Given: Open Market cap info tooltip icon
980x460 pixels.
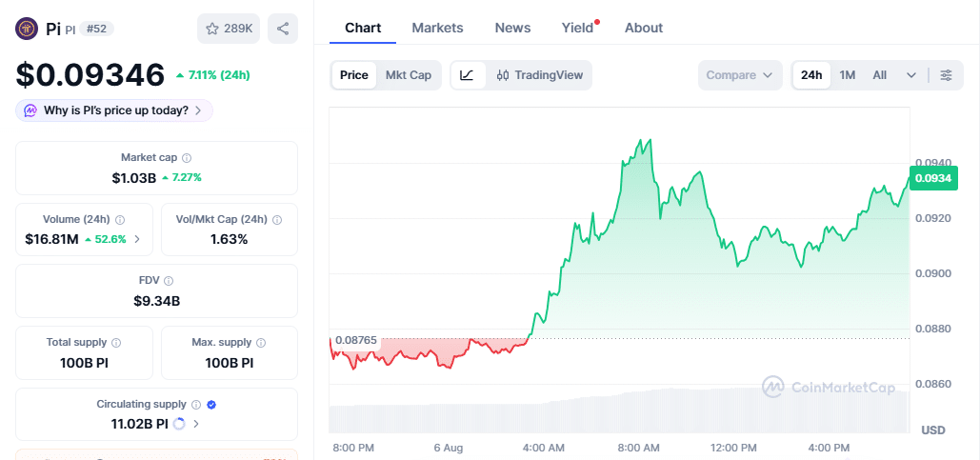Looking at the screenshot, I should pos(187,158).
